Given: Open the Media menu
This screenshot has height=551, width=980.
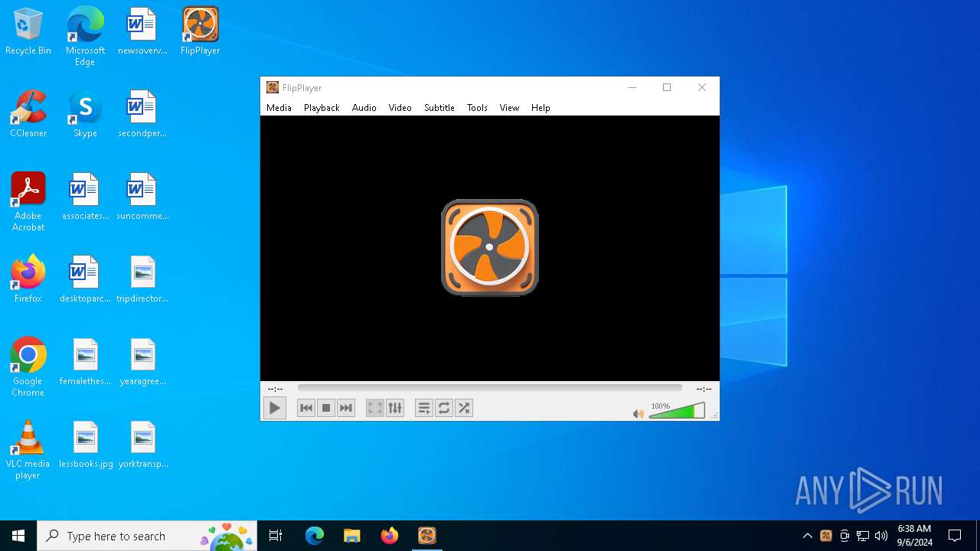Looking at the screenshot, I should (x=279, y=108).
